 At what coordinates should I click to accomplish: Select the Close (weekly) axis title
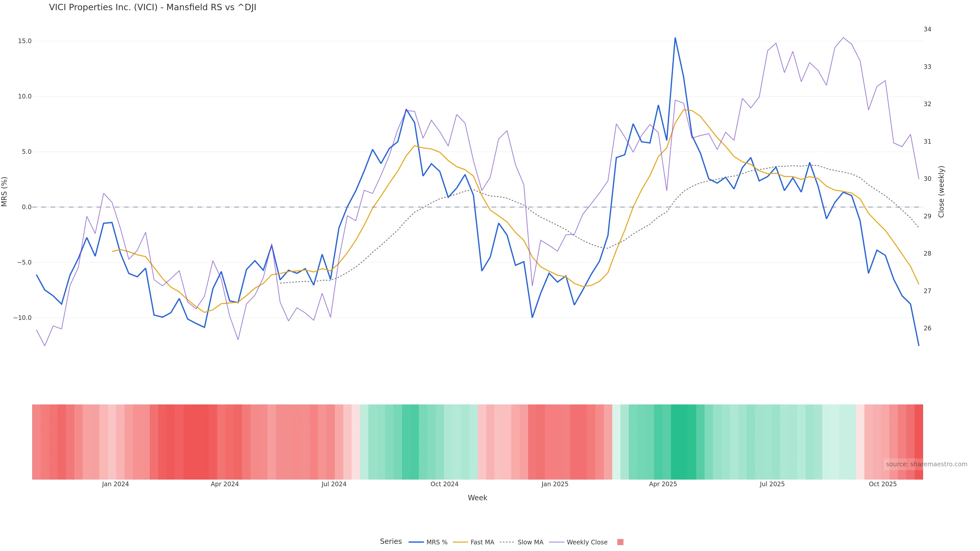[941, 192]
